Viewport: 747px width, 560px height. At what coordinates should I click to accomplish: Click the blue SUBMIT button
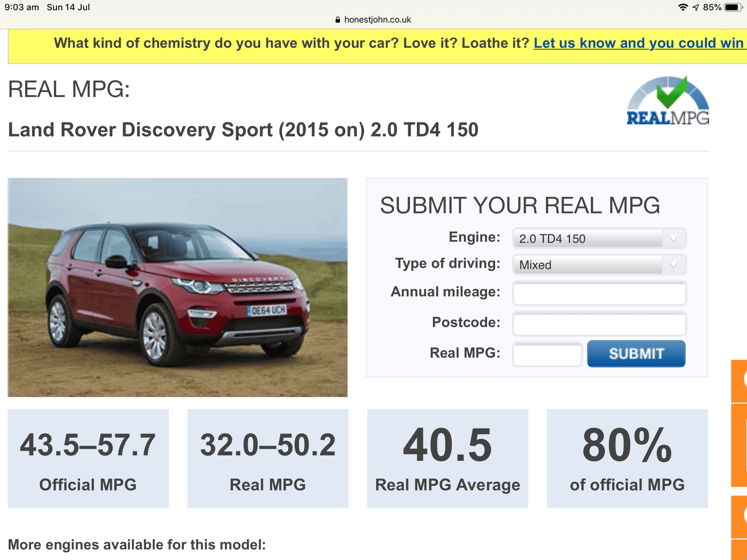pyautogui.click(x=636, y=354)
